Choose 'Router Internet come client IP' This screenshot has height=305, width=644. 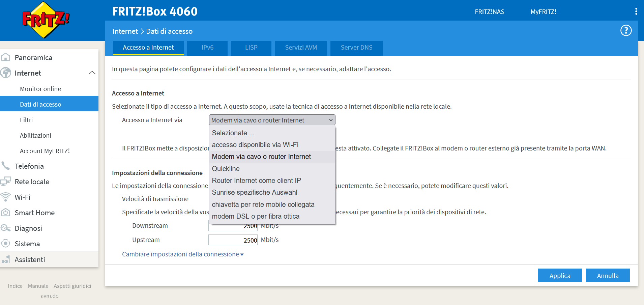(x=272, y=181)
